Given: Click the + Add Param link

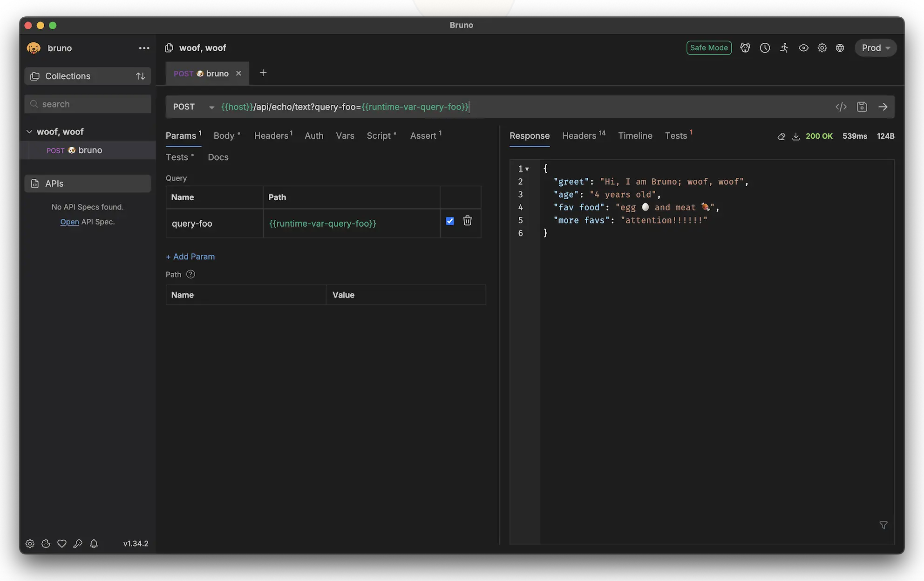Looking at the screenshot, I should pyautogui.click(x=190, y=257).
